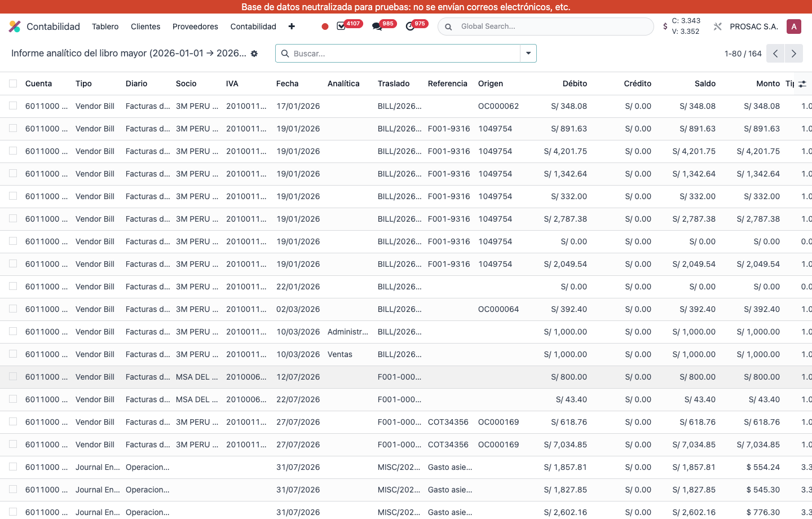Open the Proveedores menu
Screen dimensions: 812x519
pyautogui.click(x=195, y=27)
